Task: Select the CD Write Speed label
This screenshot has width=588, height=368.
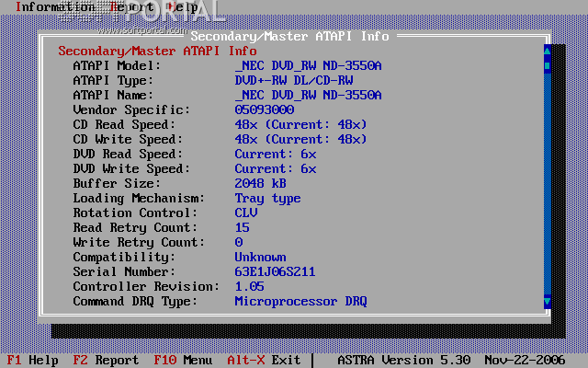Action: [x=128, y=139]
